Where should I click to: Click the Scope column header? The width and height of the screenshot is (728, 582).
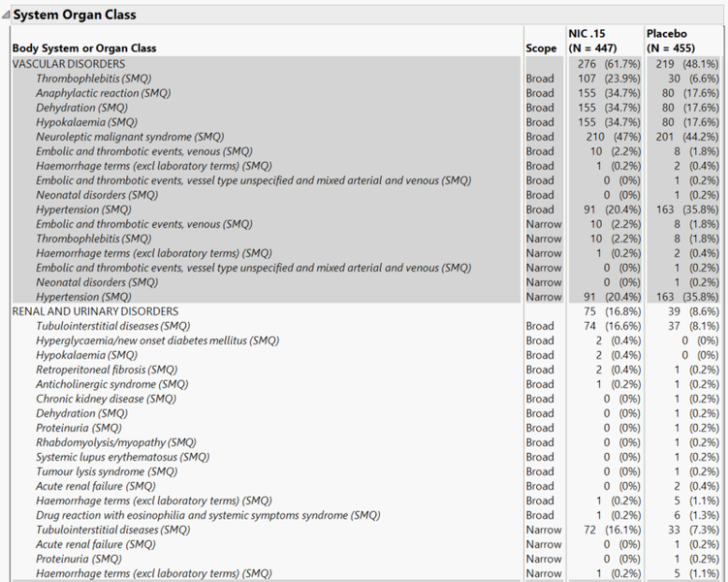(x=541, y=48)
